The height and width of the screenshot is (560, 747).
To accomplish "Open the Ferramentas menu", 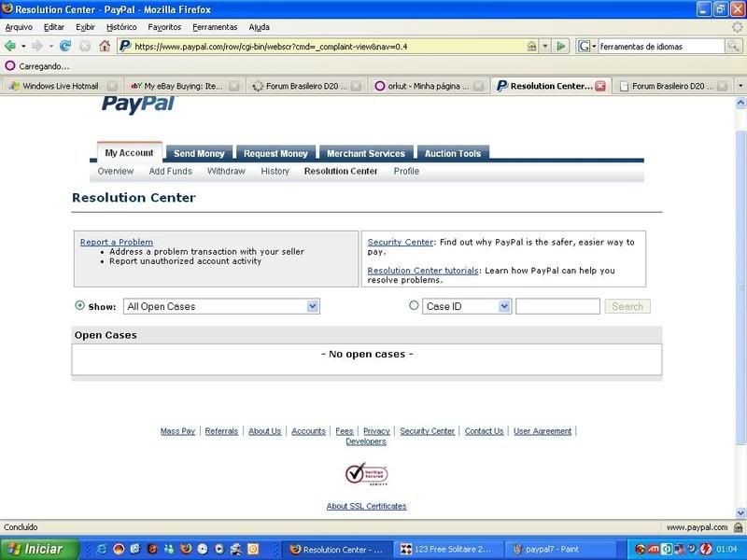I will pos(215,27).
